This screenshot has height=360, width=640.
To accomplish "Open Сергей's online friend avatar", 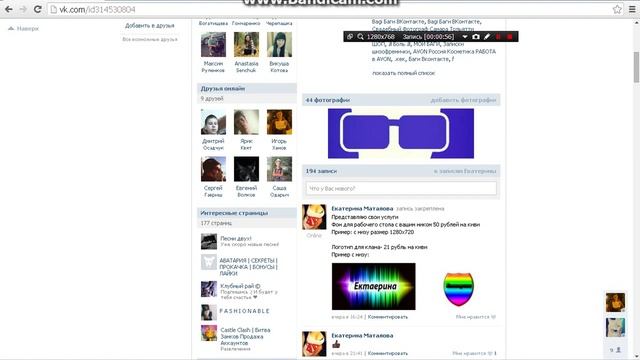I will click(x=213, y=169).
